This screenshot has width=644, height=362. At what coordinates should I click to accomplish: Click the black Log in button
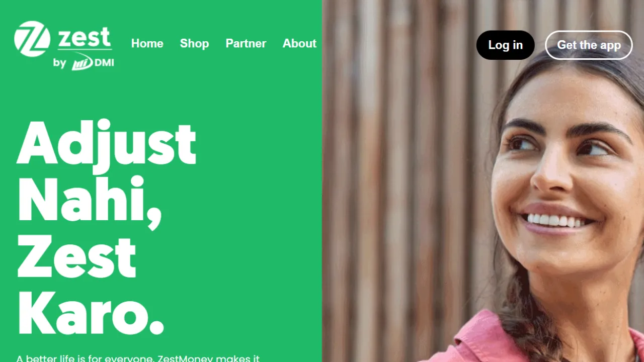click(505, 45)
